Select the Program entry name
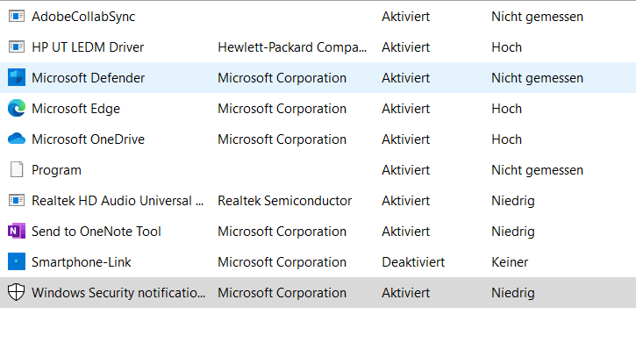 pos(56,170)
